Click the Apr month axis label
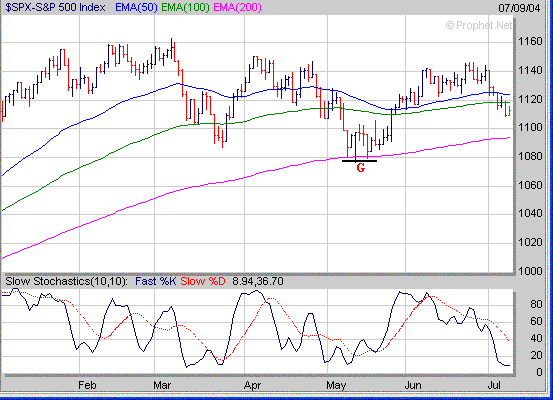The width and height of the screenshot is (553, 400). coord(252,385)
